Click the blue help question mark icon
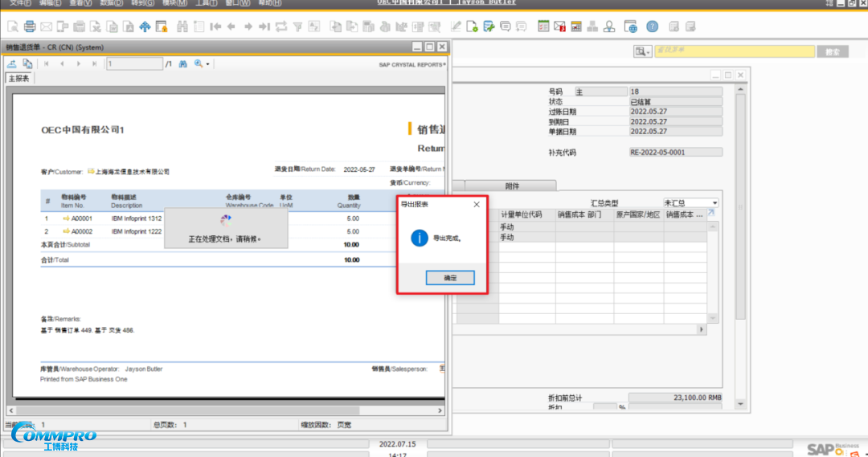The height and width of the screenshot is (457, 868). click(652, 27)
